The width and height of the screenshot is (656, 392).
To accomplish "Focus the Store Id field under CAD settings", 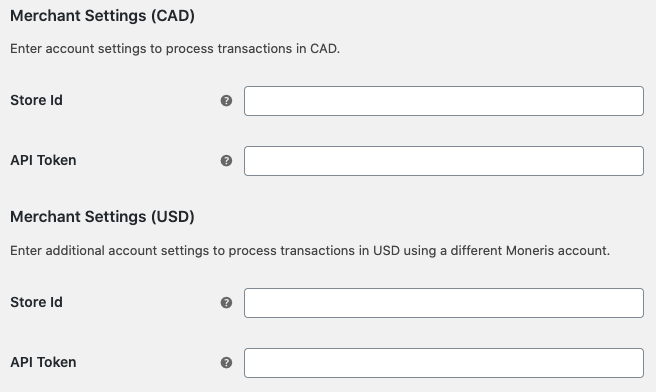I will click(x=444, y=101).
